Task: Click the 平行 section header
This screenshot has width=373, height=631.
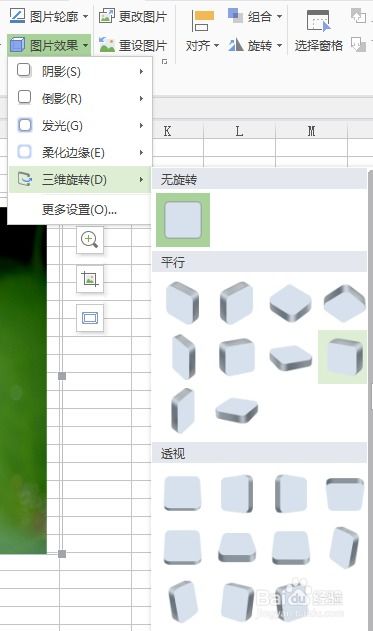Action: point(260,262)
